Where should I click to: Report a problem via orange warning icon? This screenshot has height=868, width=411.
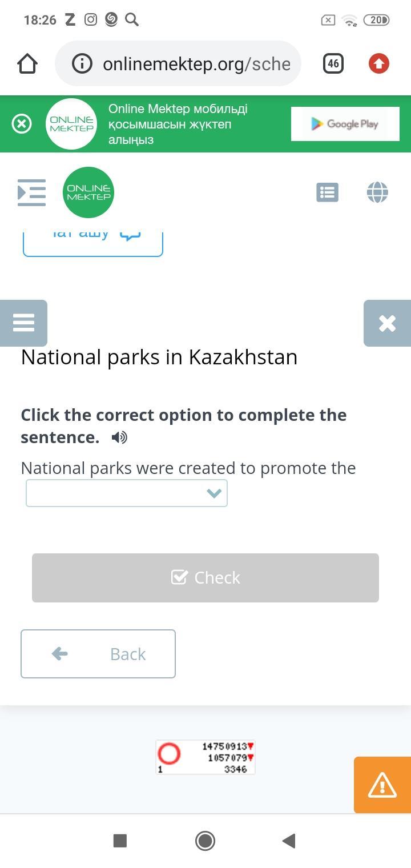[x=382, y=785]
